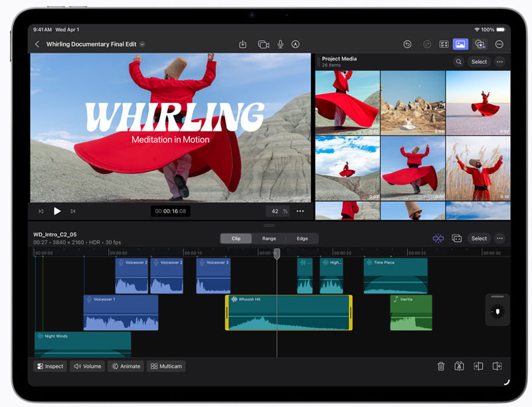Open the Project Media more options menu
Screen dimensions: 532x407
[500, 62]
